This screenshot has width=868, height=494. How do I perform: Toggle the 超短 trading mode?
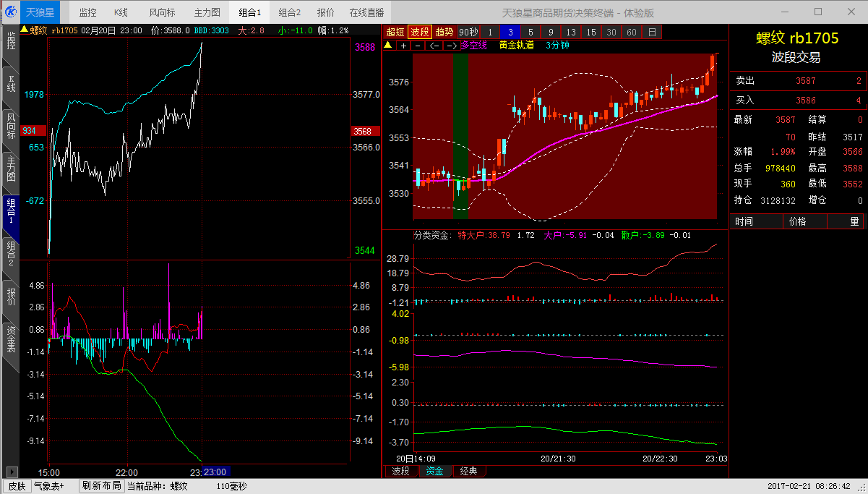pos(395,32)
